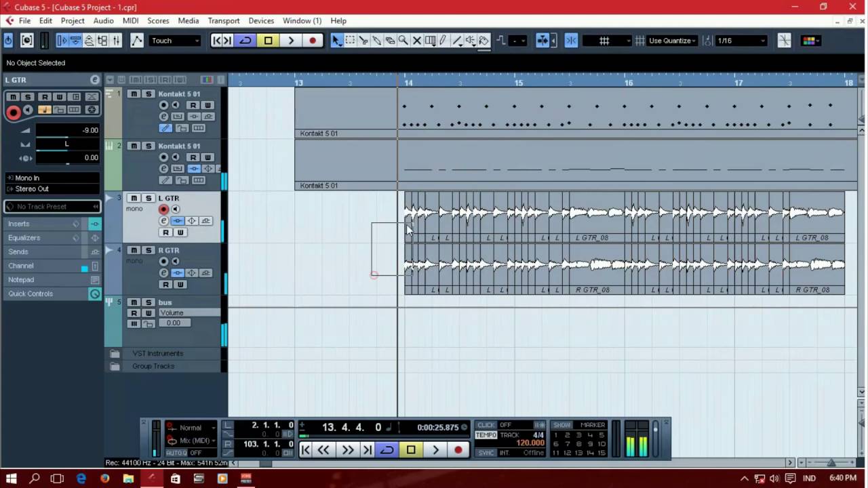This screenshot has width=868, height=488.
Task: Adjust the Inspector volume fader at -9.00
Action: [66, 130]
